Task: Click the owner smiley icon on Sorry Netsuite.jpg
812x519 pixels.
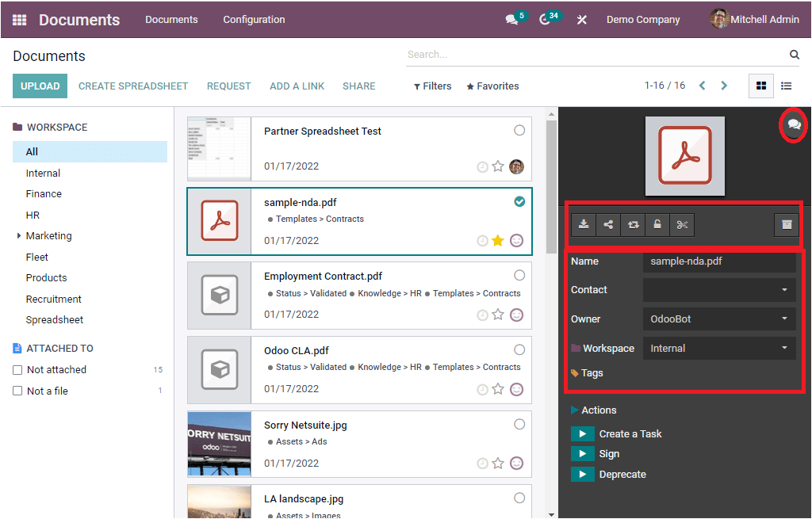Action: 516,463
